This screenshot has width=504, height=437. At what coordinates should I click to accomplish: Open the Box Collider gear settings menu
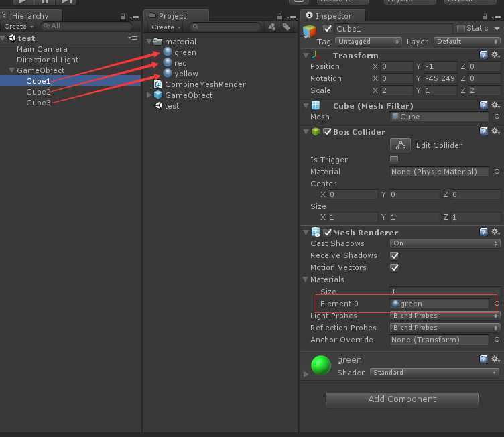pos(495,131)
